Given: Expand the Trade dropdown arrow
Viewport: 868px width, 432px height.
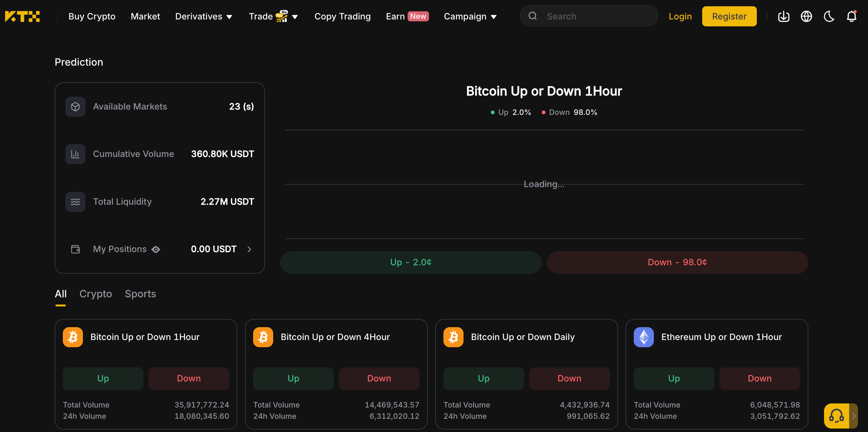Looking at the screenshot, I should click(295, 17).
